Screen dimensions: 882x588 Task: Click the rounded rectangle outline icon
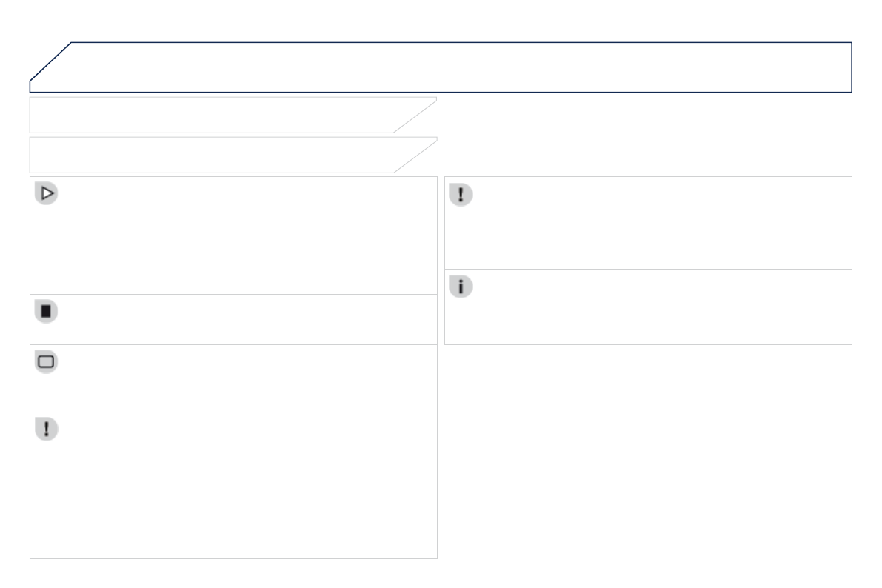[x=46, y=361]
